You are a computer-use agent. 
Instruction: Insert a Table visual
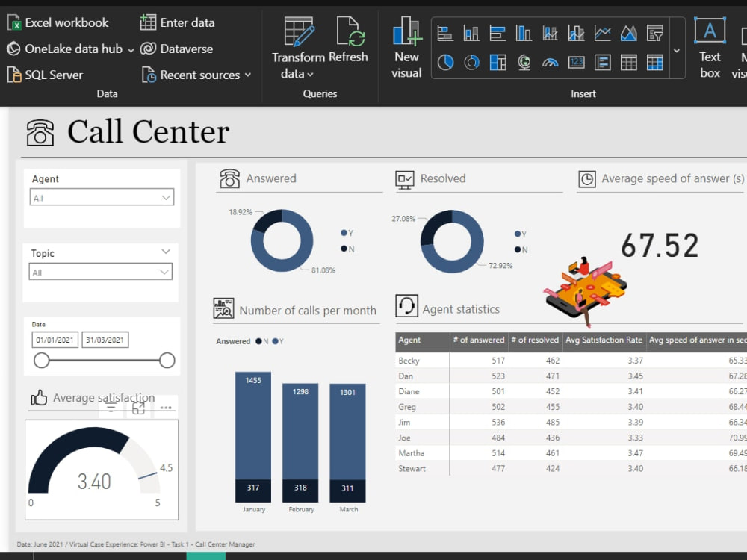click(629, 63)
